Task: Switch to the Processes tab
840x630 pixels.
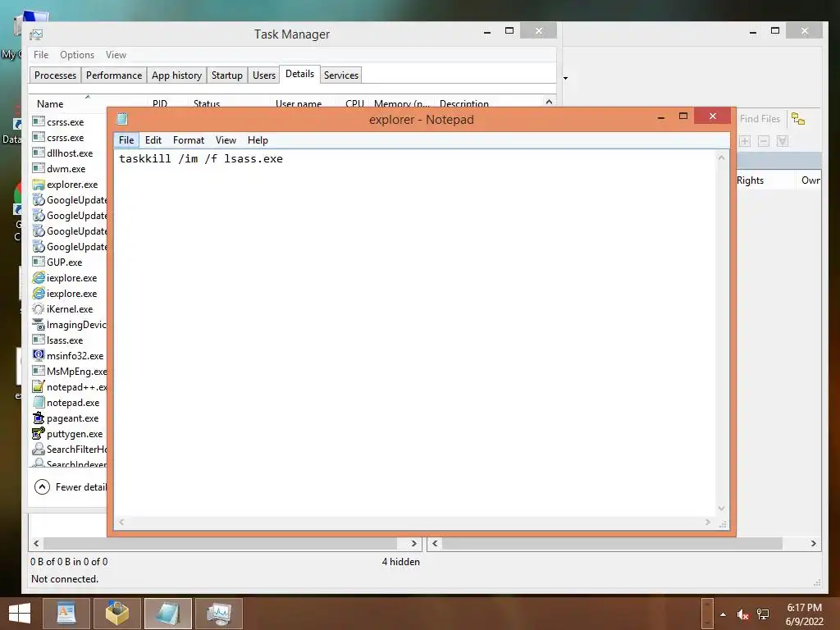Action: coord(55,75)
